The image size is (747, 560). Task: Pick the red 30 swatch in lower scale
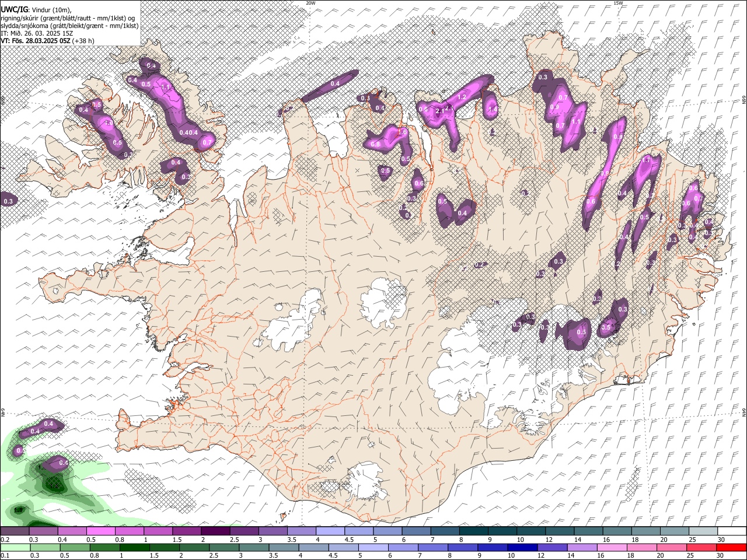click(732, 548)
